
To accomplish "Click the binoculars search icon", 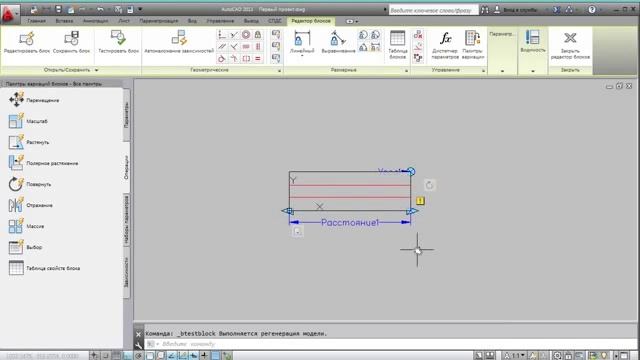I will pos(484,9).
